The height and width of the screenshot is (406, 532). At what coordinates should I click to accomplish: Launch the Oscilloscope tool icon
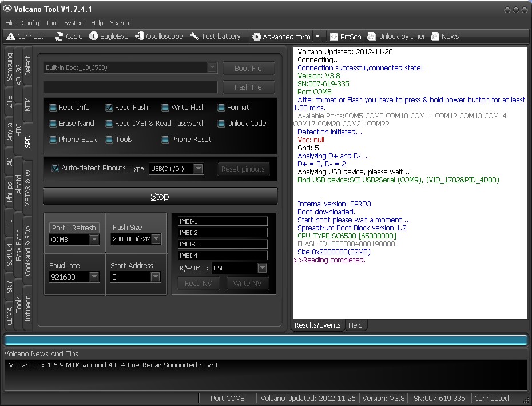tap(139, 36)
